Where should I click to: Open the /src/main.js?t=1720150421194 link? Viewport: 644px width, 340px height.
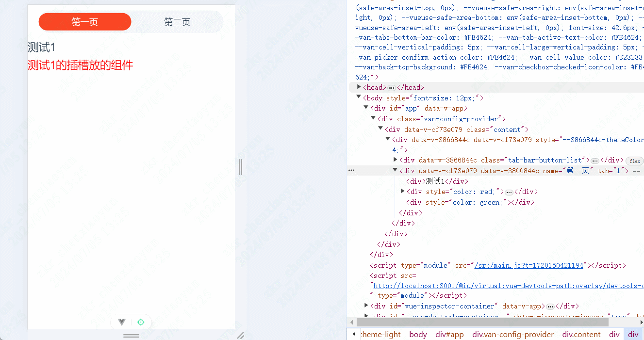click(529, 265)
